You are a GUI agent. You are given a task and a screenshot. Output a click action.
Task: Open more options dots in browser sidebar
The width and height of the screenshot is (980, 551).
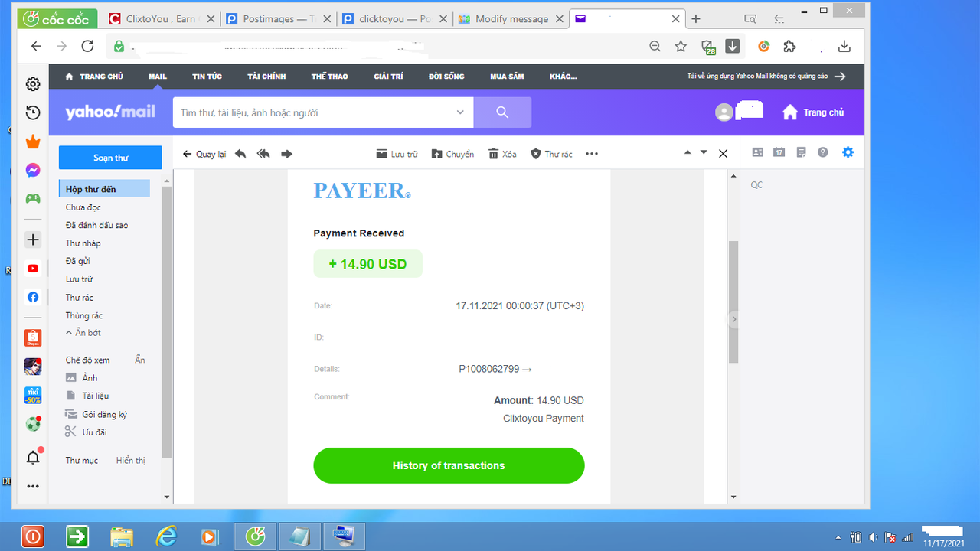[33, 486]
